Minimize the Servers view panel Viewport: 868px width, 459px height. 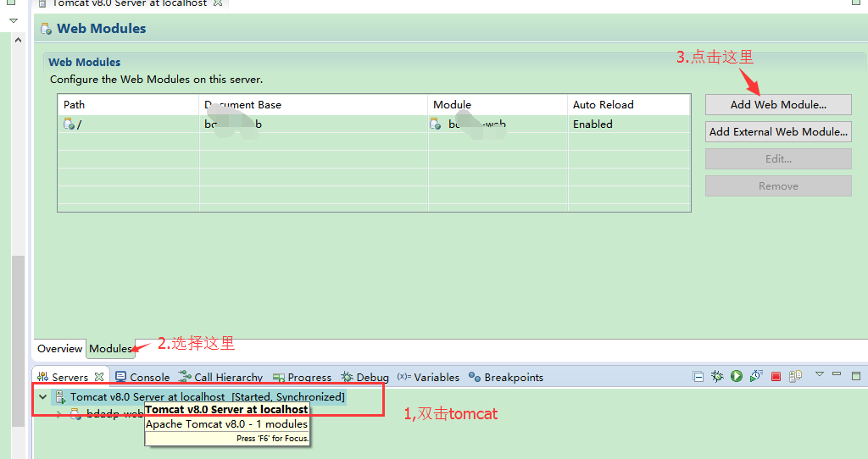point(837,374)
